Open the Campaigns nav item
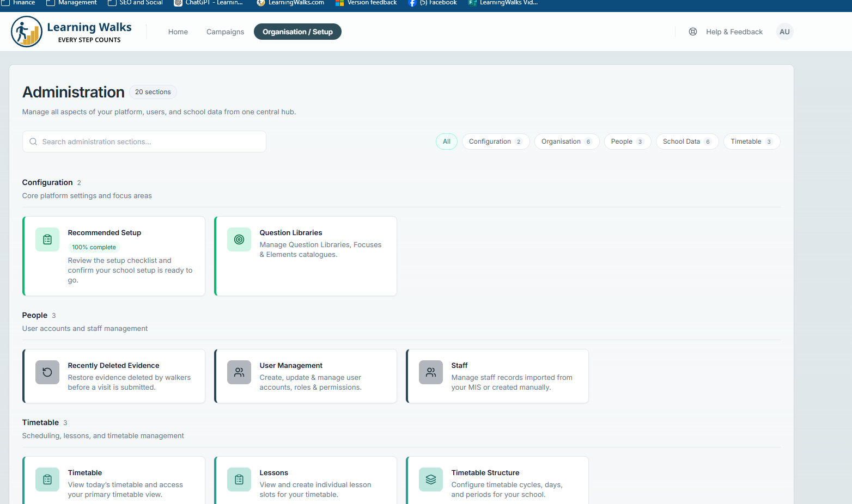Screen dimensions: 852x504 click(x=225, y=32)
